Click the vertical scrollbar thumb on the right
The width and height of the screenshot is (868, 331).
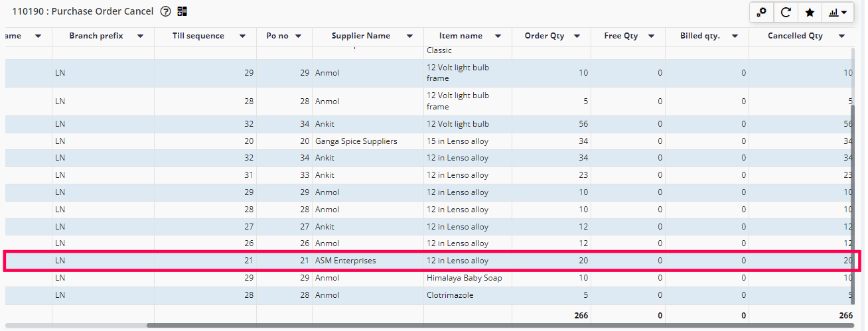click(853, 199)
